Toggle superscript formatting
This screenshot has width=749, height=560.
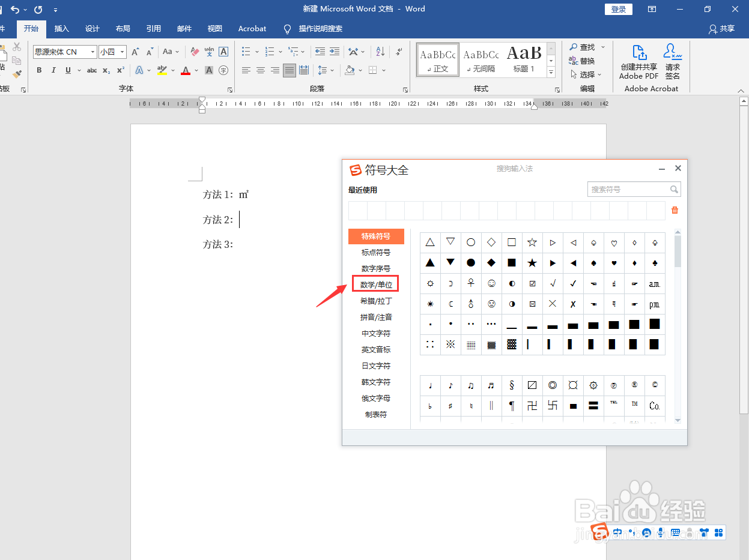121,70
